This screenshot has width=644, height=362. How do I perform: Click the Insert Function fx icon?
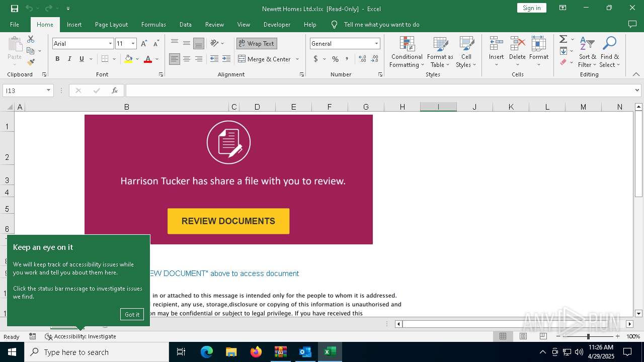(x=115, y=90)
